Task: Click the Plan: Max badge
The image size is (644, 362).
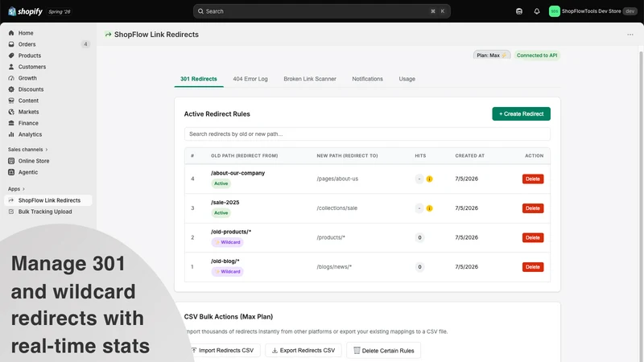Action: (x=492, y=56)
